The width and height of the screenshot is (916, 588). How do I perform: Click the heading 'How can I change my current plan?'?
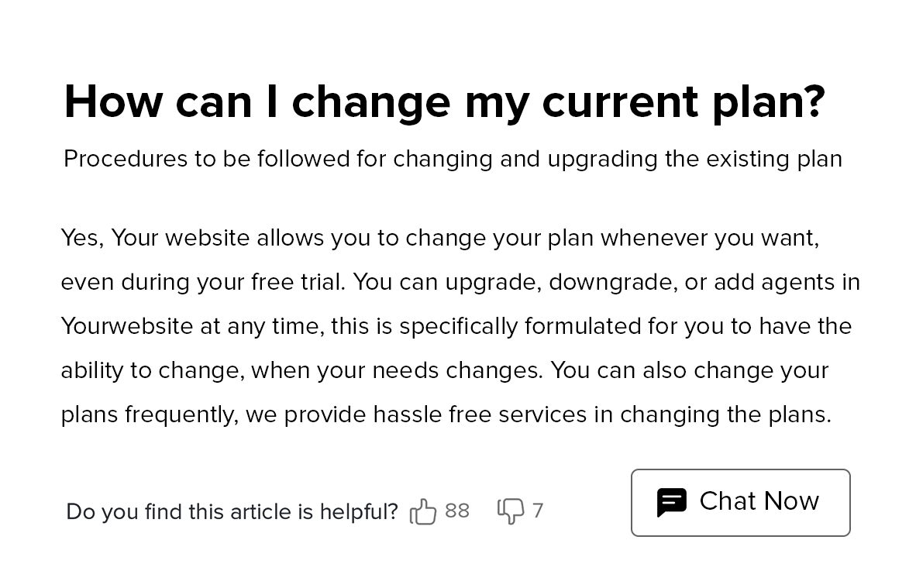(445, 102)
